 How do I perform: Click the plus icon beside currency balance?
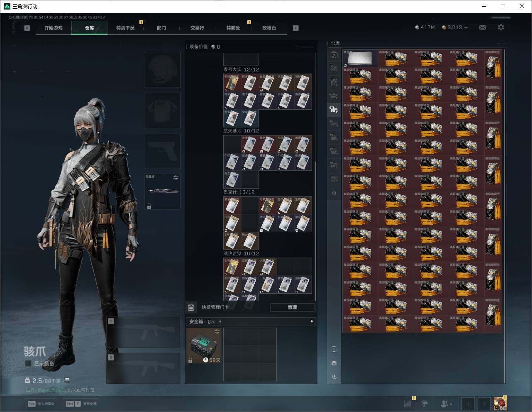(466, 27)
